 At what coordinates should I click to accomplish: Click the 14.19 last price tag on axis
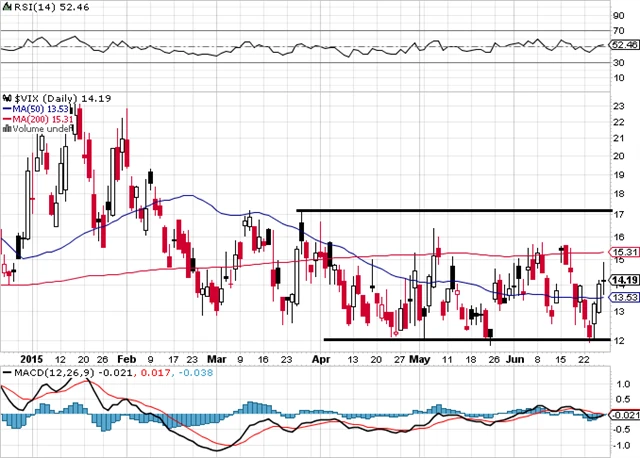[622, 280]
